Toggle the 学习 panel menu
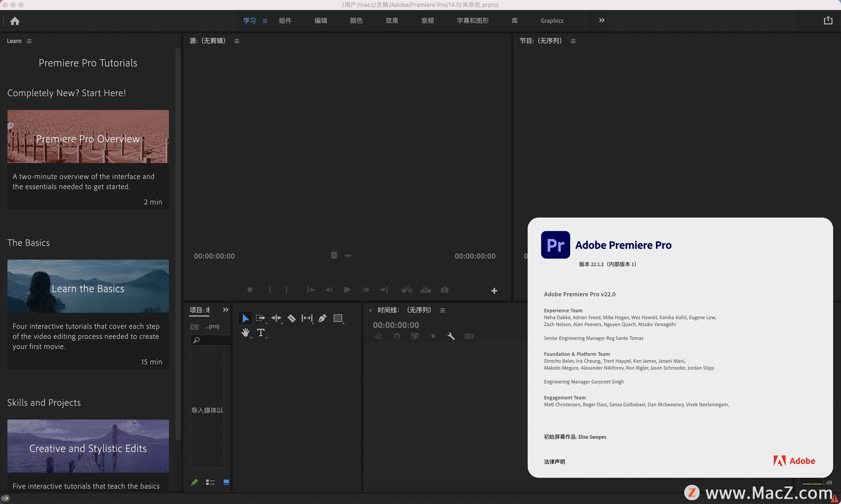This screenshot has height=504, width=841. pos(29,40)
